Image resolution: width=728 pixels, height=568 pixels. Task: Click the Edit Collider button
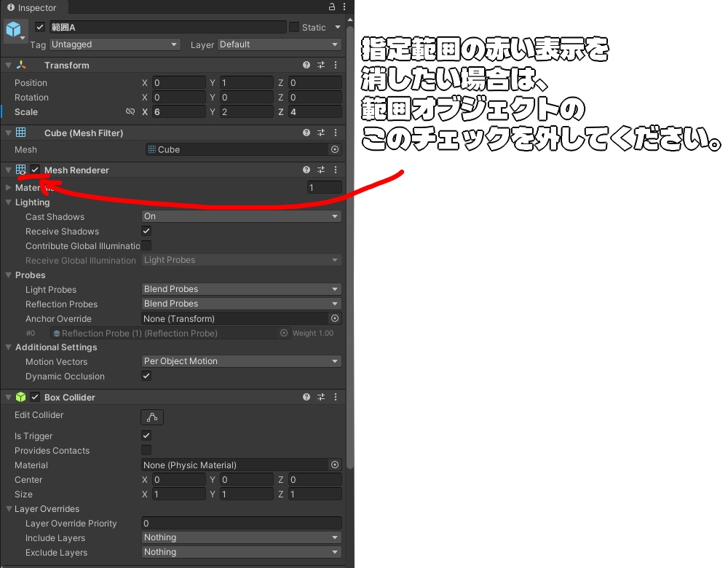pos(151,417)
